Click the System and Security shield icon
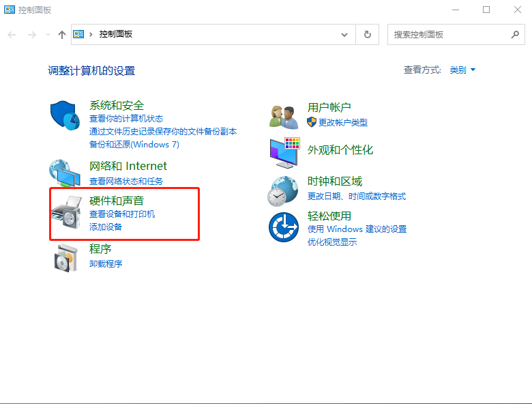The height and width of the screenshot is (404, 532). (65, 115)
